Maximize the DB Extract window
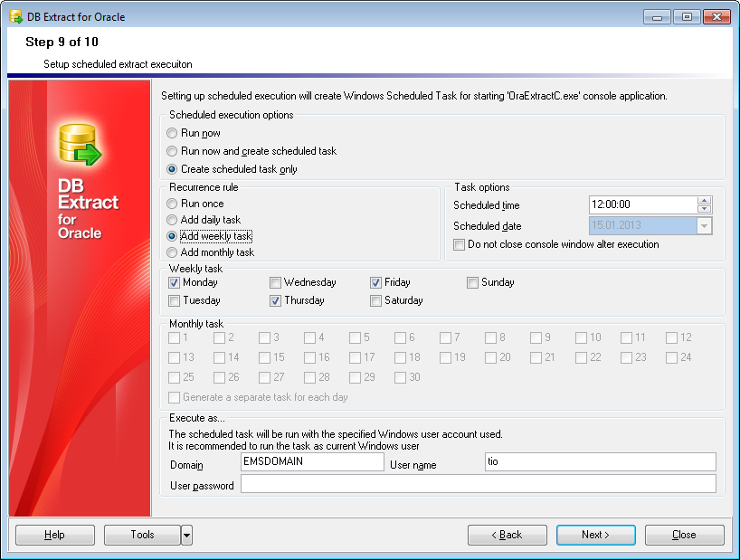 [687, 17]
